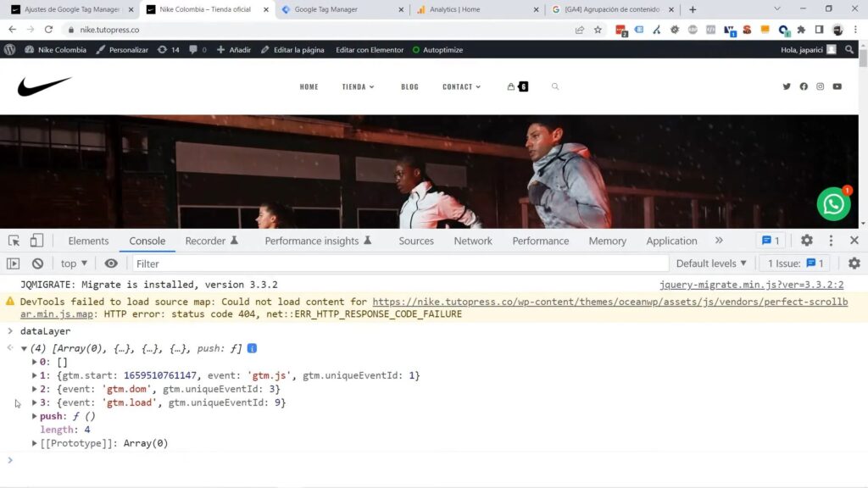Click the 14 updates icon
Screen dimensions: 868x488
(x=169, y=50)
